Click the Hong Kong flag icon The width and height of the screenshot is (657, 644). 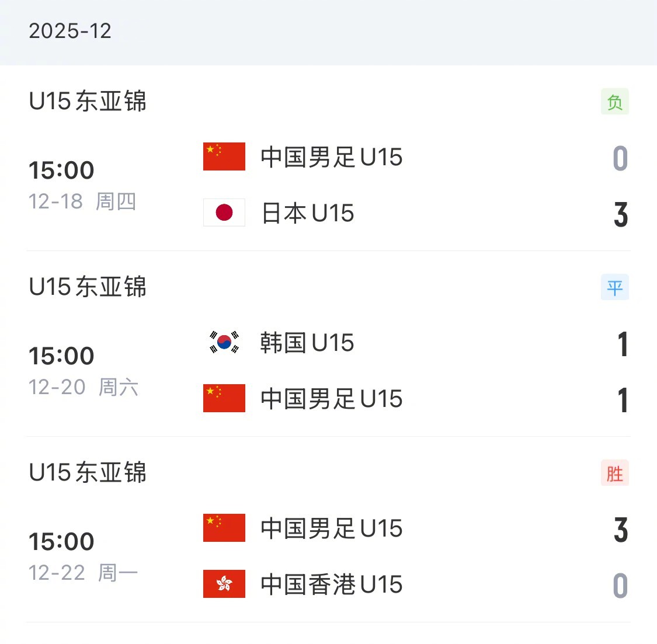pyautogui.click(x=224, y=584)
